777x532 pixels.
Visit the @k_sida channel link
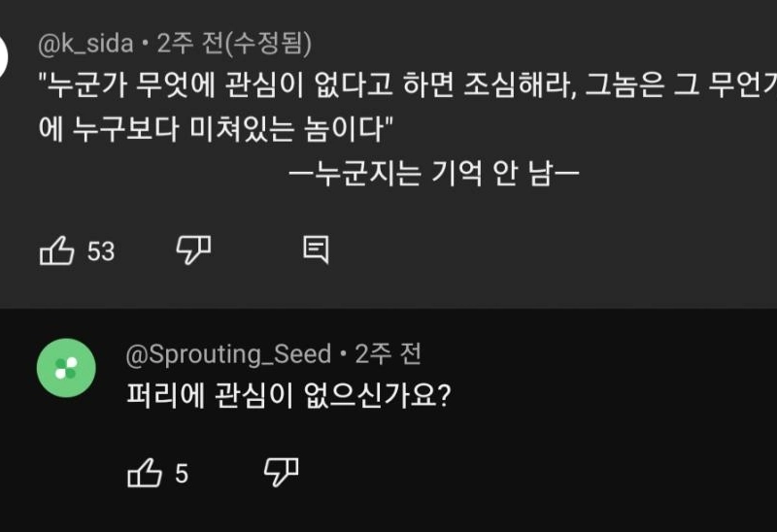click(x=84, y=44)
